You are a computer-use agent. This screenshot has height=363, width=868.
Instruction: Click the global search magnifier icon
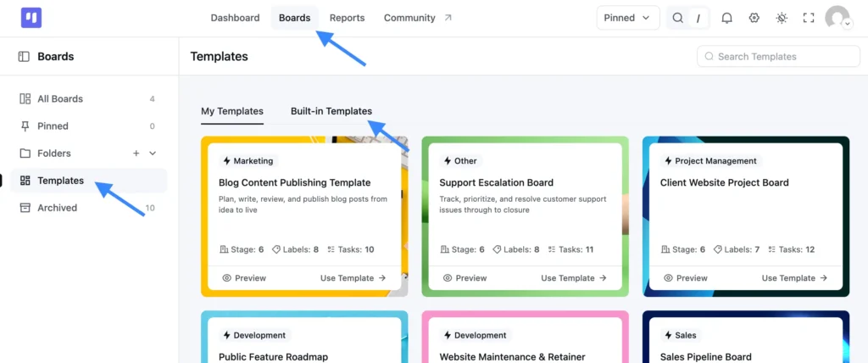[x=677, y=18]
